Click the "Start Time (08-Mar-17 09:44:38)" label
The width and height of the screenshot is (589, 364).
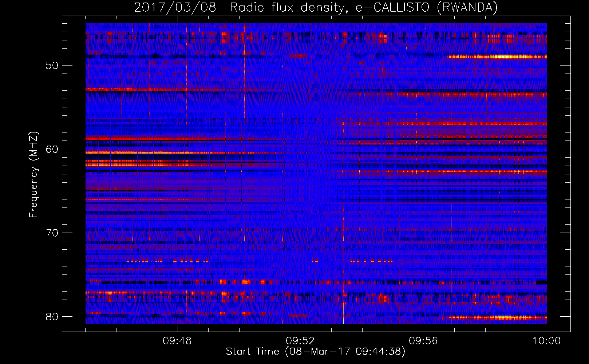tap(316, 352)
